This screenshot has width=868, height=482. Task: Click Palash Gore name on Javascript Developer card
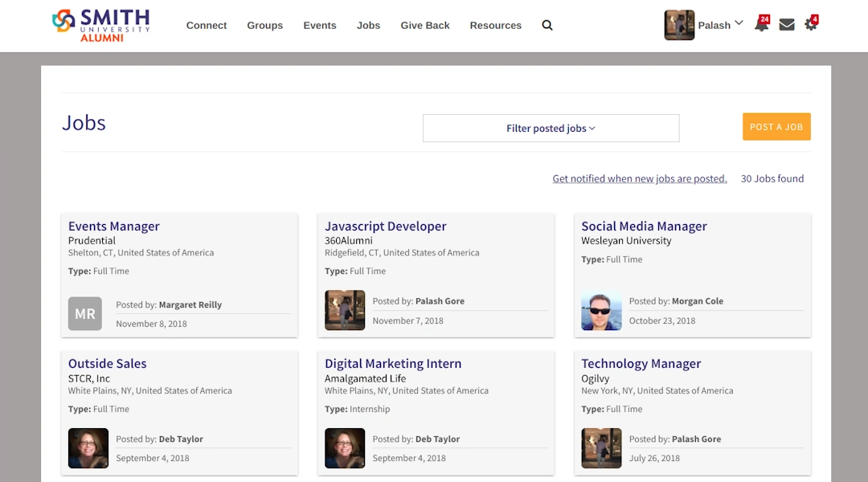[x=440, y=301]
